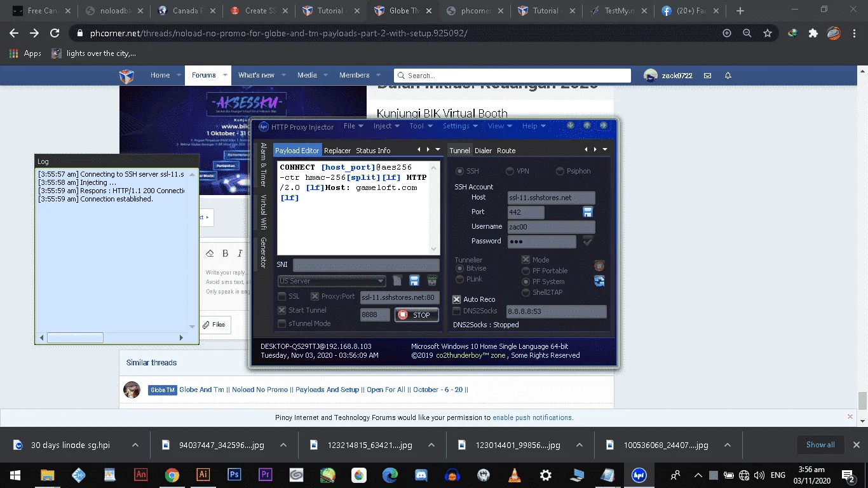This screenshot has width=868, height=488.
Task: Toggle the SSL checkbox
Action: 282,296
